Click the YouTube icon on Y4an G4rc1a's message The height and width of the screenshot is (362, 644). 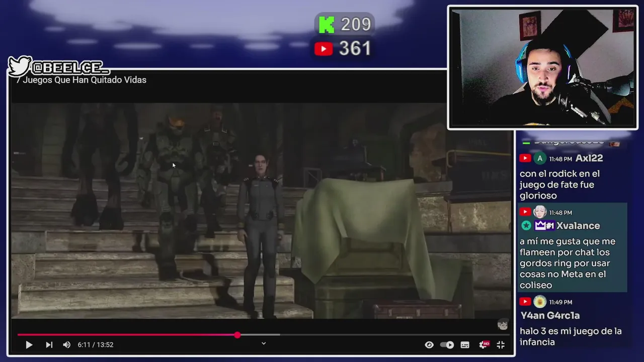525,302
